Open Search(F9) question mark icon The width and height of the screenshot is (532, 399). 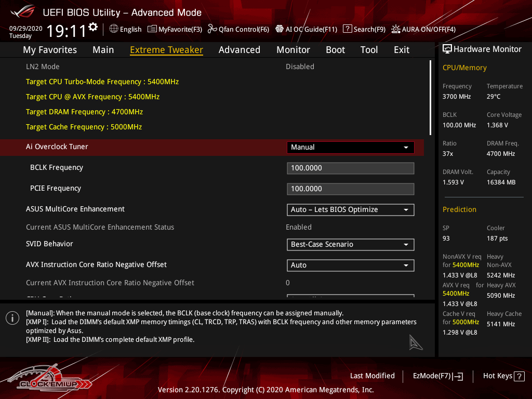pos(348,29)
